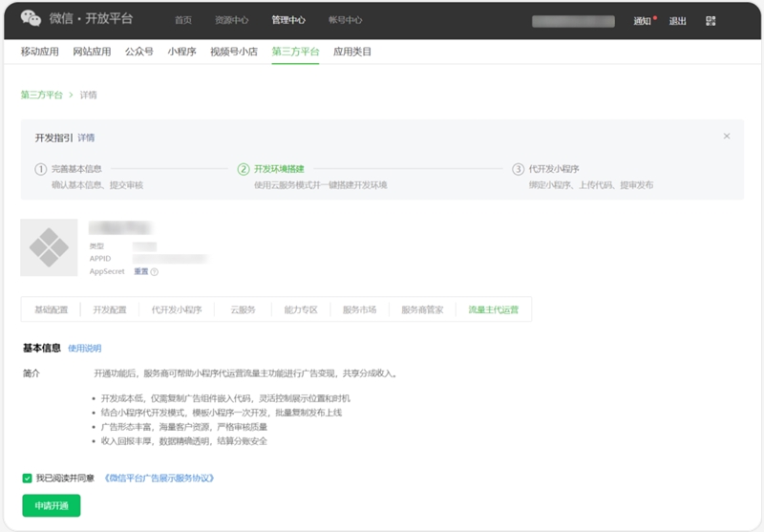Open 资源中心 in the top menu
The width and height of the screenshot is (764, 532).
click(x=231, y=20)
